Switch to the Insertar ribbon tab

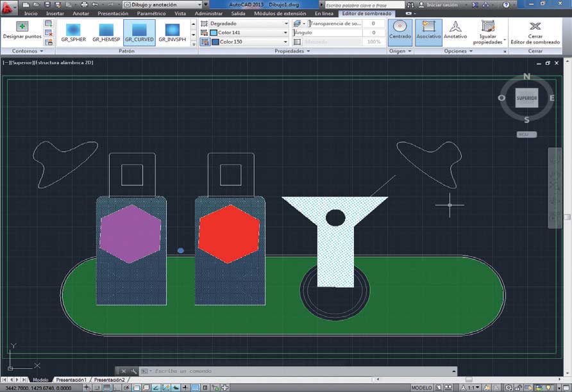55,13
